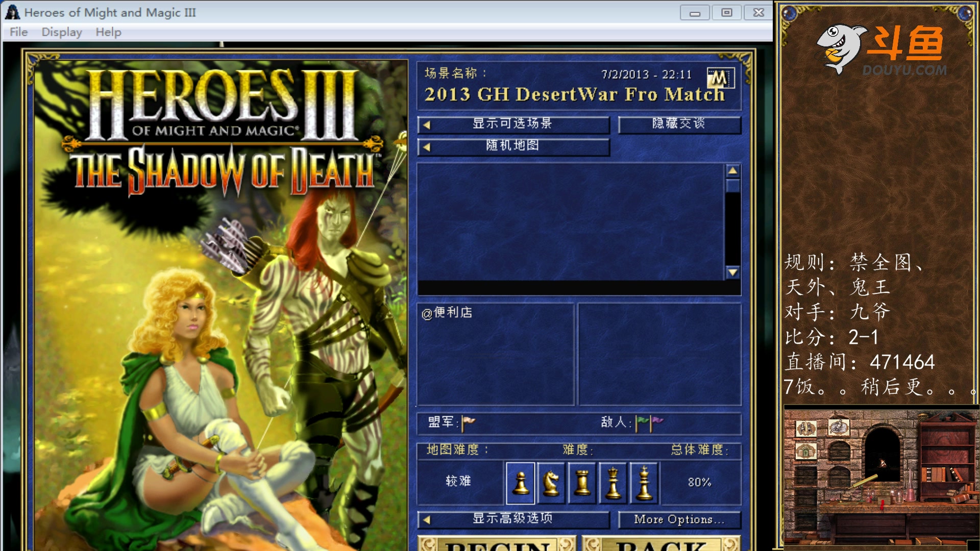Select the rook hard difficulty icon
Viewport: 980px width, 551px height.
point(582,482)
